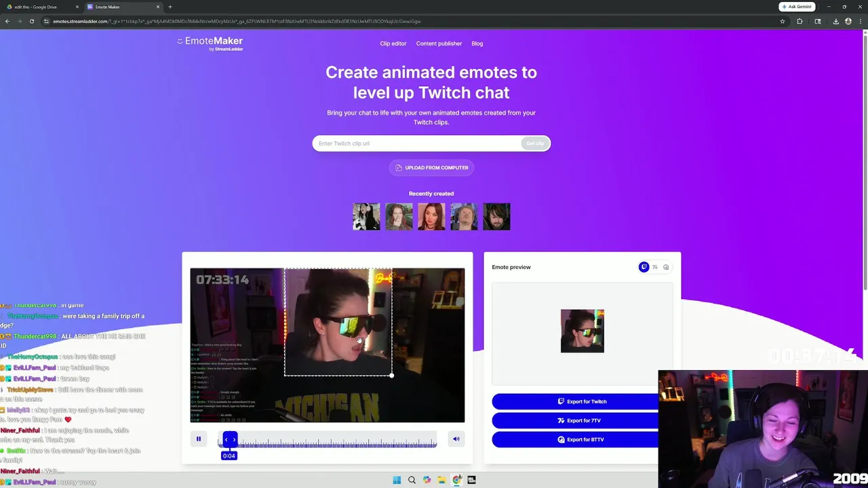Image resolution: width=868 pixels, height=488 pixels.
Task: Click the blue timeline selection handle
Action: click(x=230, y=439)
